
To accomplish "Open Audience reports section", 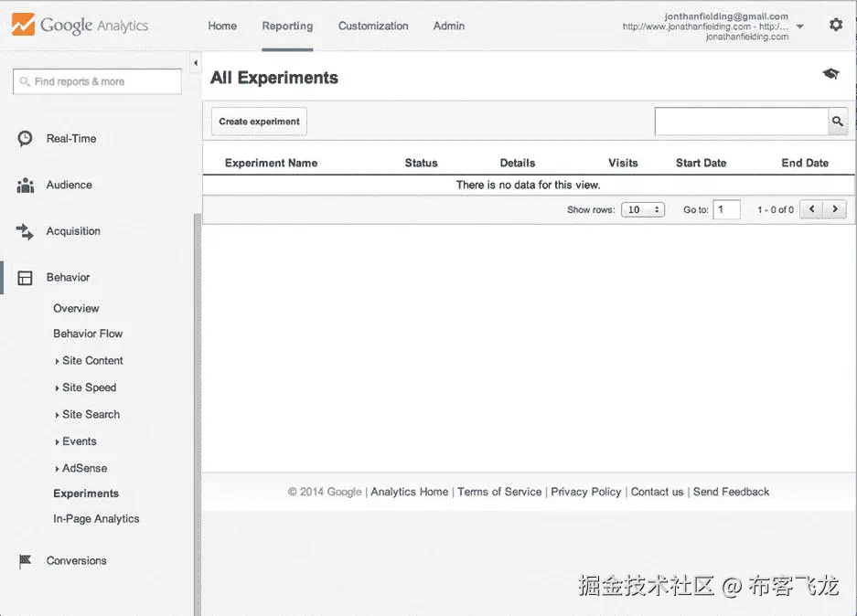I will coord(69,186).
